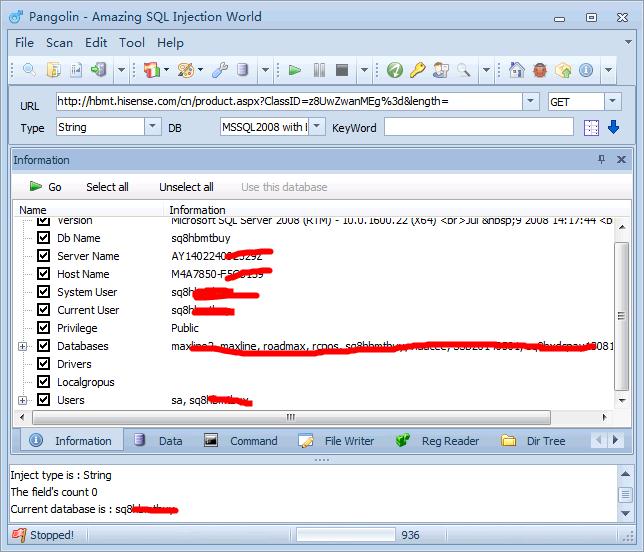Click the magnifier icon at toolbar start
Image resolution: width=644 pixels, height=552 pixels.
pyautogui.click(x=29, y=70)
